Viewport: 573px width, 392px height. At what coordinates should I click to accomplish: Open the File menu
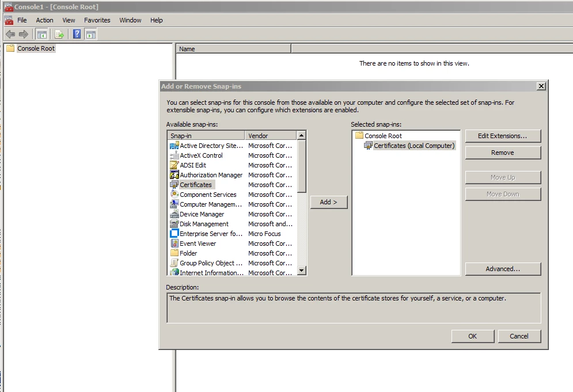click(22, 20)
